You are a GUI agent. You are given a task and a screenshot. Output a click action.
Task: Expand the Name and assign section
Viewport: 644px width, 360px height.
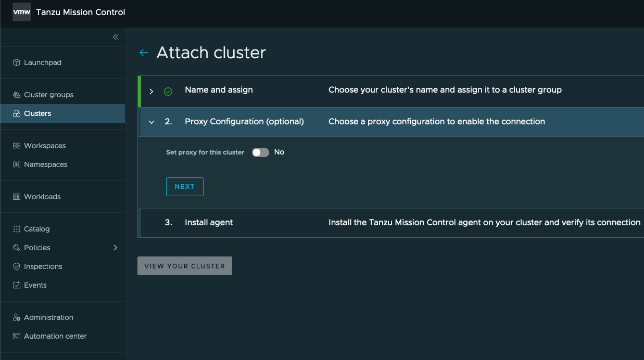(151, 91)
